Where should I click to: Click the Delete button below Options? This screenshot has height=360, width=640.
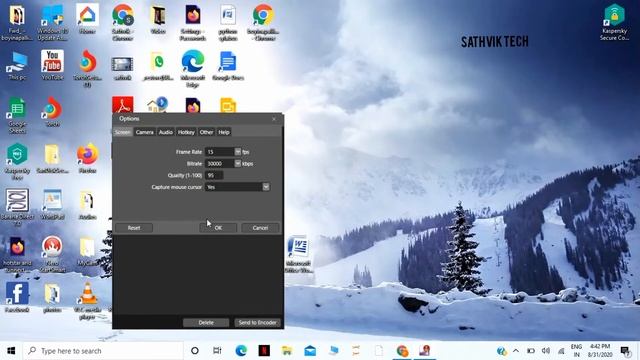pyautogui.click(x=206, y=322)
